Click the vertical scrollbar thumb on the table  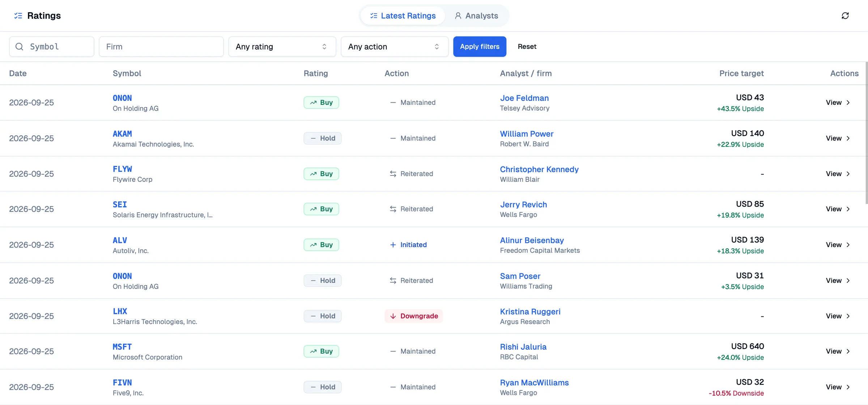coord(867,133)
